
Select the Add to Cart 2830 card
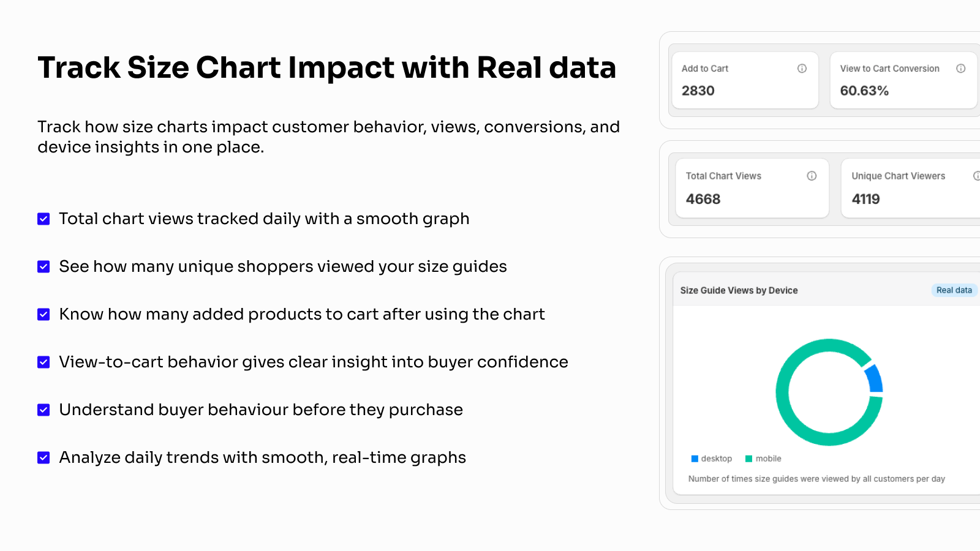coord(745,80)
